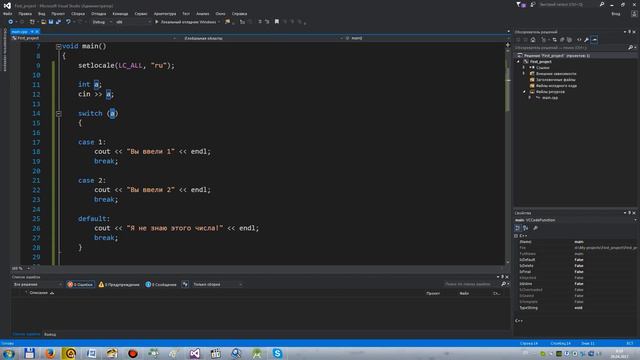Collapse the switch statement block

click(x=58, y=114)
